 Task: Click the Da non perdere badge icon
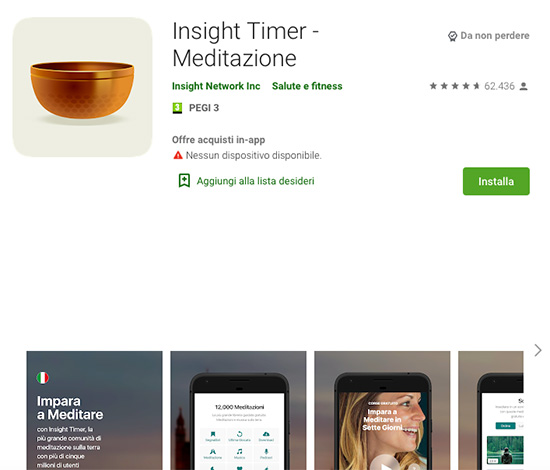click(452, 36)
